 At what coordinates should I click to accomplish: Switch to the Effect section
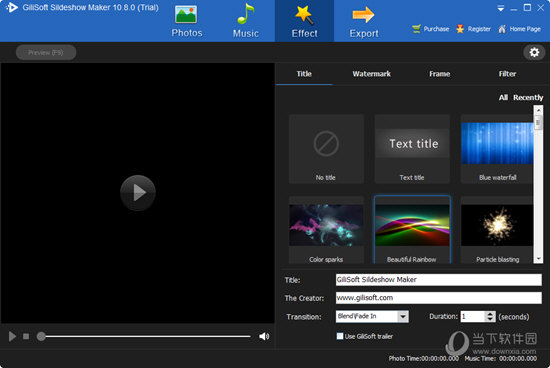(x=304, y=21)
